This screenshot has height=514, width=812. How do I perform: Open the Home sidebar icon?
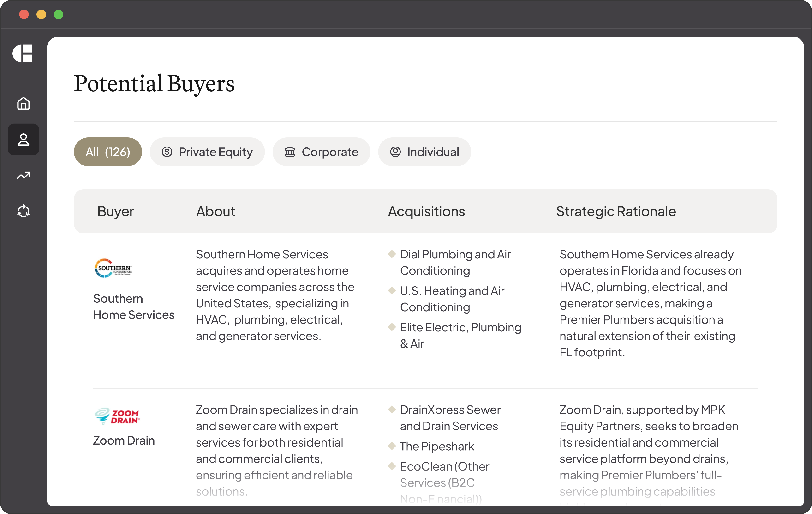(24, 103)
